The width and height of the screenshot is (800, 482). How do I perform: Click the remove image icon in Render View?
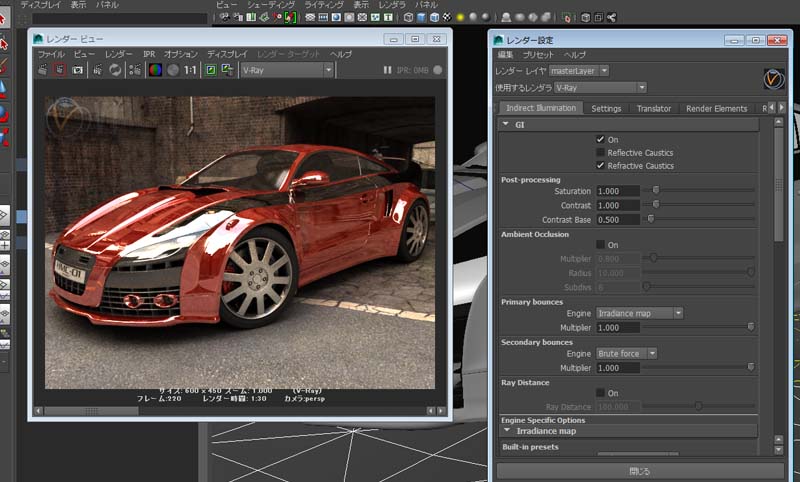(x=227, y=70)
